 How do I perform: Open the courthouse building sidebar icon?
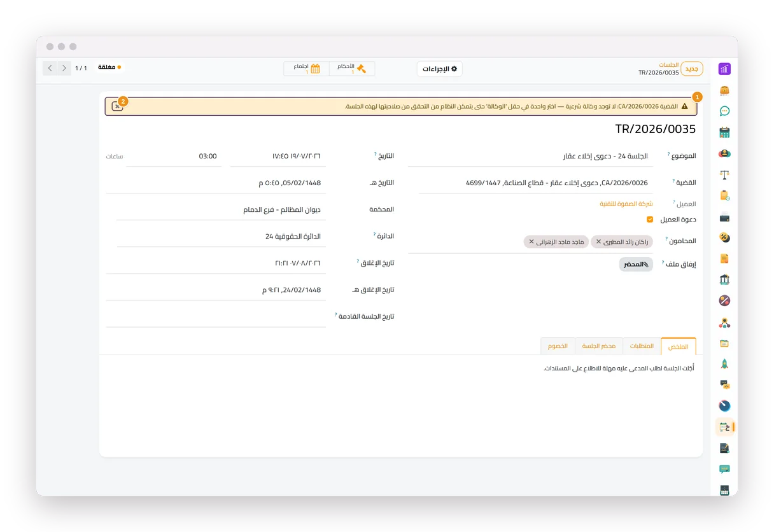click(724, 279)
